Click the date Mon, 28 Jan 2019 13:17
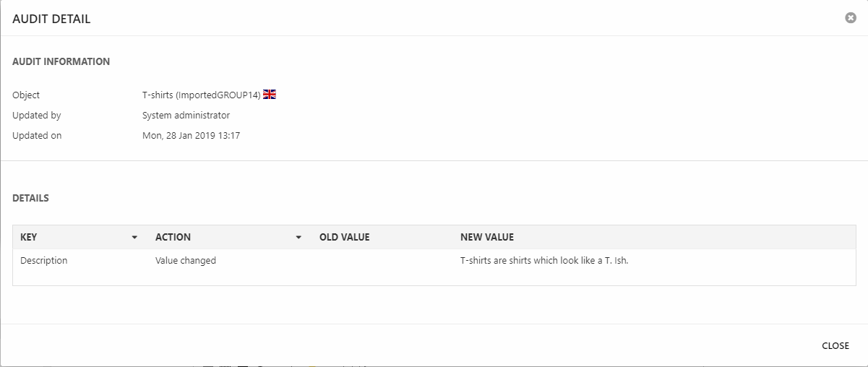 click(191, 135)
